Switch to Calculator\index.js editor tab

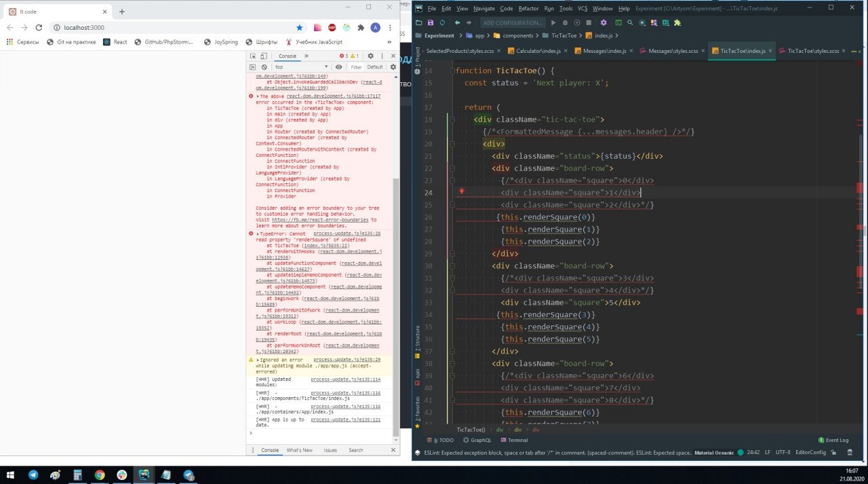click(x=538, y=51)
